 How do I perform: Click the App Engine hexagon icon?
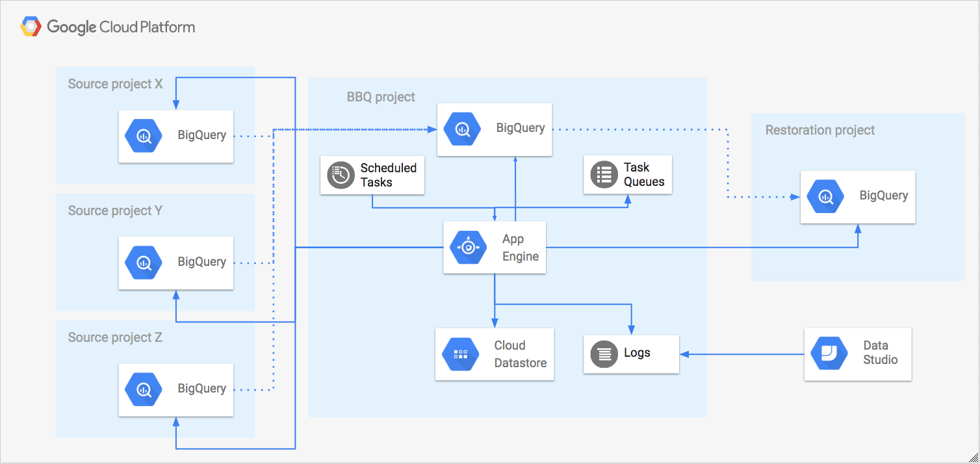click(x=469, y=247)
